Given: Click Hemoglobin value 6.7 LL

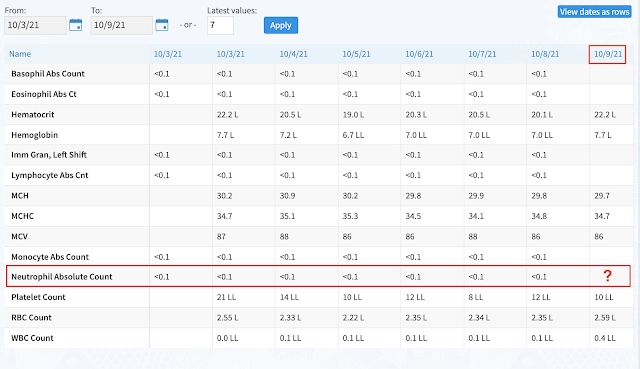Looking at the screenshot, I should (x=353, y=135).
